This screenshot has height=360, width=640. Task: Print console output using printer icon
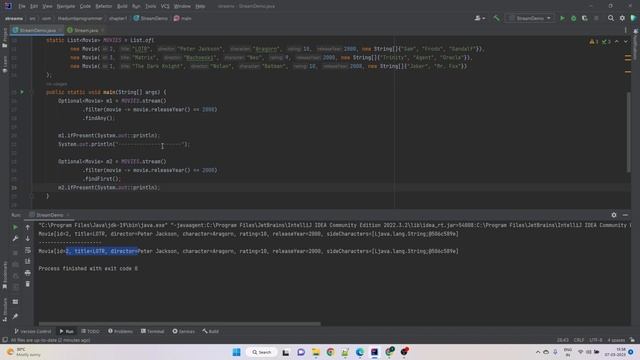(x=28, y=273)
